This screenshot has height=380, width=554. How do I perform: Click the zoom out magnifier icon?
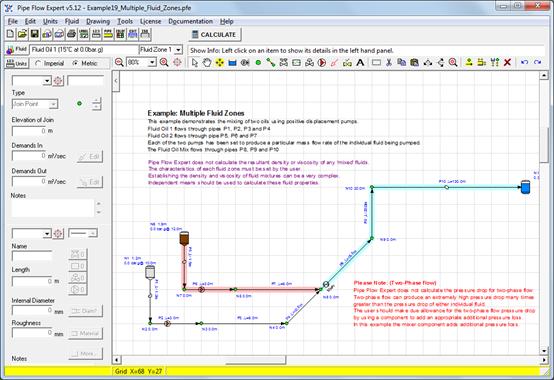pyautogui.click(x=119, y=63)
